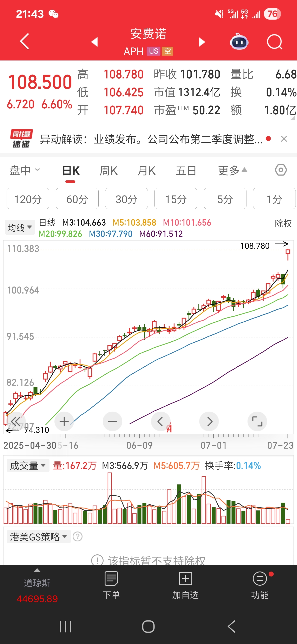Choose 1分 period
The width and height of the screenshot is (297, 644).
(274, 199)
